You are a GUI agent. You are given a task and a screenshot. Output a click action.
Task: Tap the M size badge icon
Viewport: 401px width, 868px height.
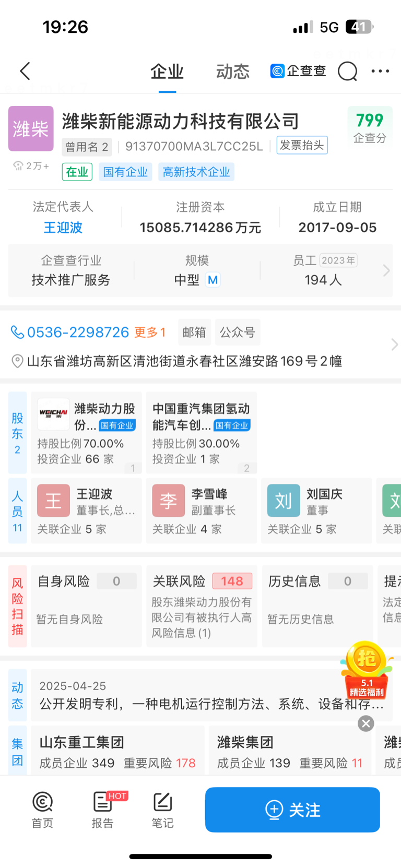coord(213,280)
